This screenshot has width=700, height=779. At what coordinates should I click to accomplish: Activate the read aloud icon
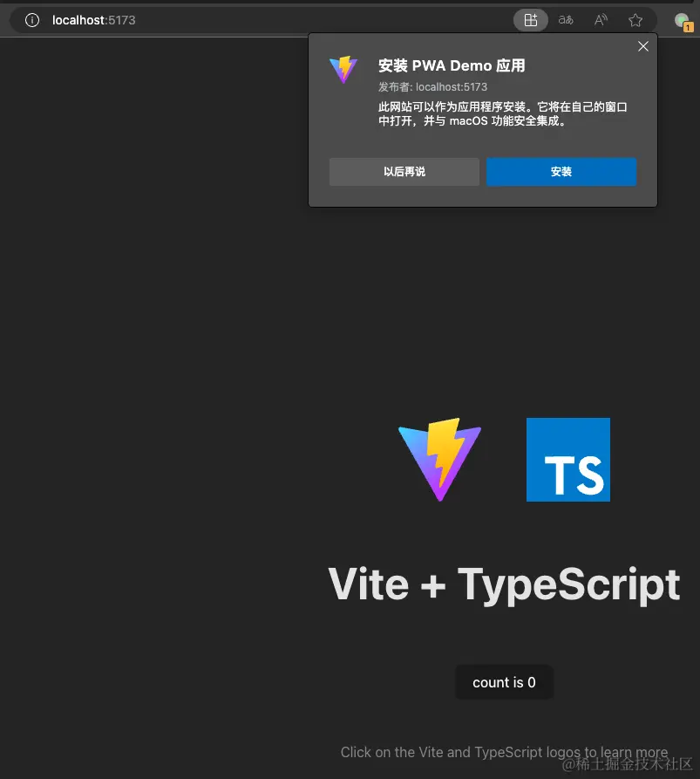(601, 20)
